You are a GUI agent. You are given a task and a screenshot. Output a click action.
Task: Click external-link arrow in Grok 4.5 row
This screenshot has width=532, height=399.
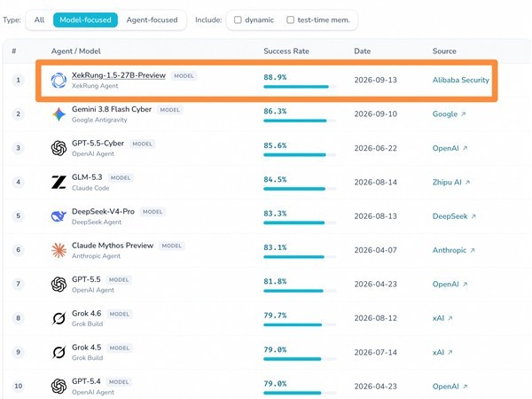pyautogui.click(x=450, y=352)
